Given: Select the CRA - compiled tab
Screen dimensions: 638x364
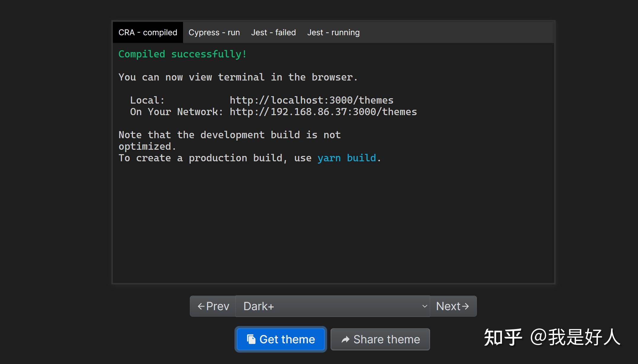Looking at the screenshot, I should click(148, 32).
